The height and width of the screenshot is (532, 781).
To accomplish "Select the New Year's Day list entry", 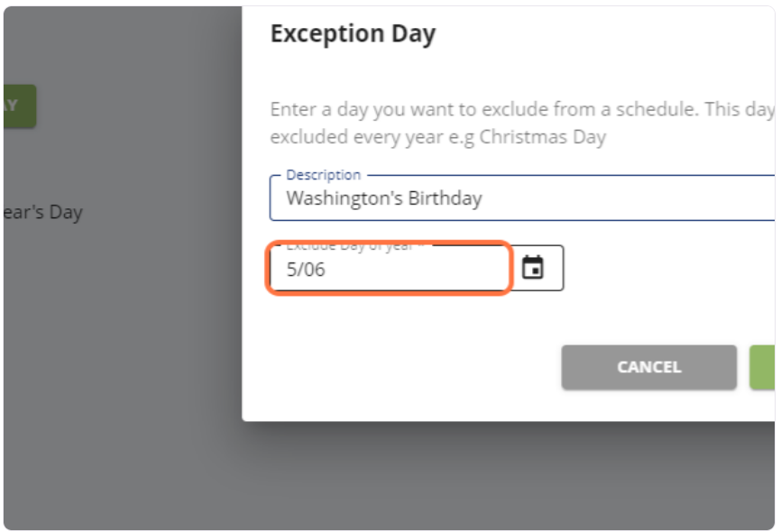I will tap(45, 213).
